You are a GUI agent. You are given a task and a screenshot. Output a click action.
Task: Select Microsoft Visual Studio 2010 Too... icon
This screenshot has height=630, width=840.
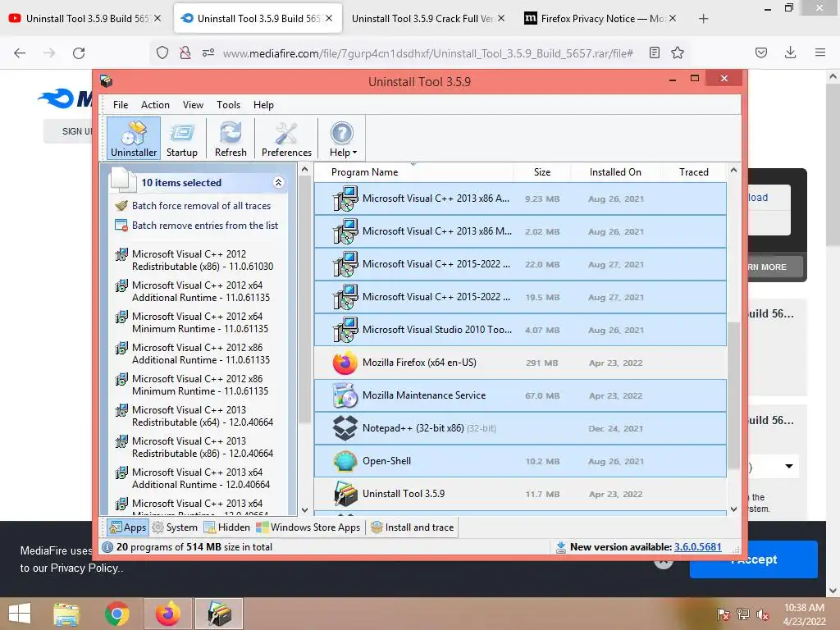[x=345, y=330]
